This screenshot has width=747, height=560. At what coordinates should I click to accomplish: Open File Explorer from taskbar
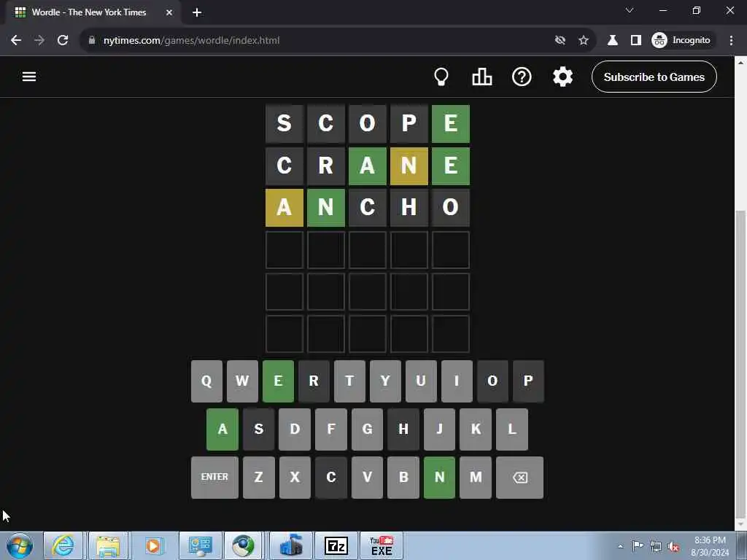(x=108, y=545)
